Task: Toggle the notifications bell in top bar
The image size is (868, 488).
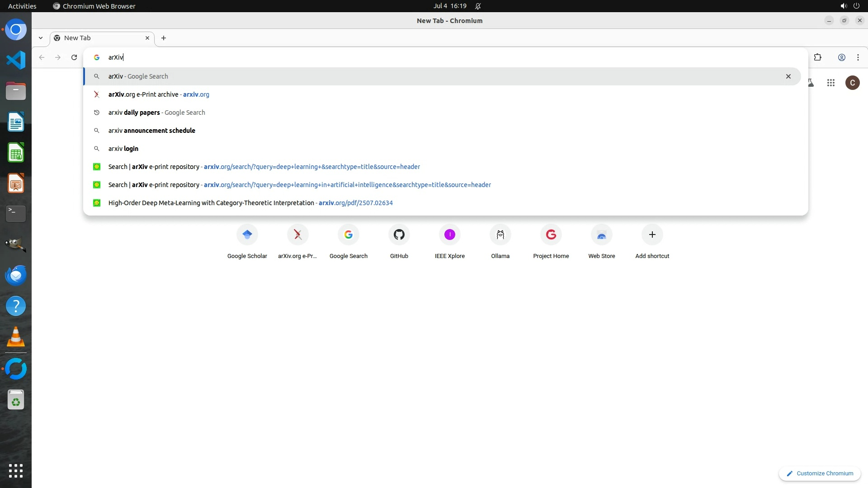Action: (x=478, y=6)
